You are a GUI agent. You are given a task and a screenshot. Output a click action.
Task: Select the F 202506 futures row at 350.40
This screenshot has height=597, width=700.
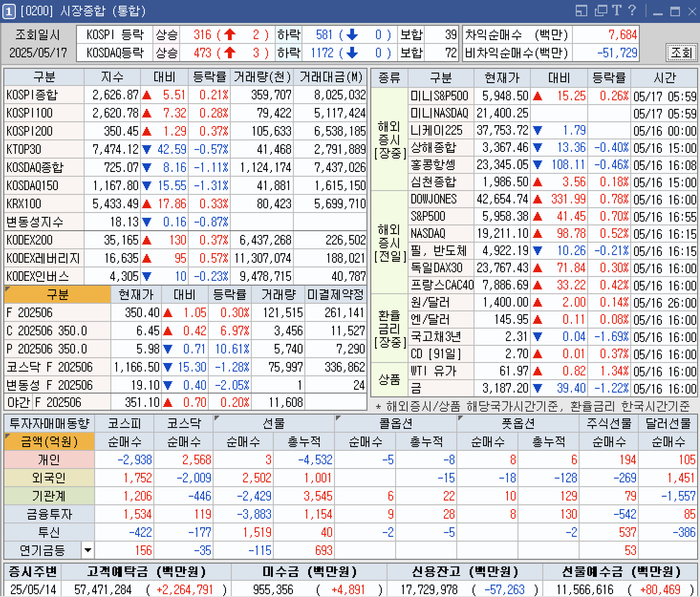pyautogui.click(x=185, y=313)
